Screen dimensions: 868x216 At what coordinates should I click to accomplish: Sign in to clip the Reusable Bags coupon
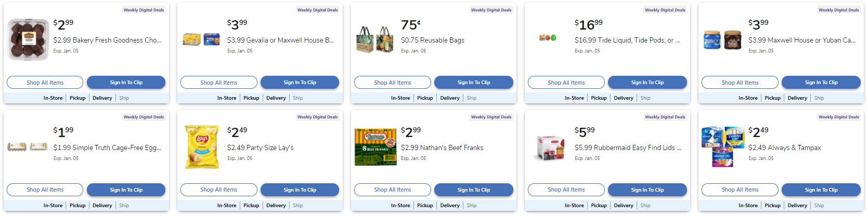tap(473, 83)
